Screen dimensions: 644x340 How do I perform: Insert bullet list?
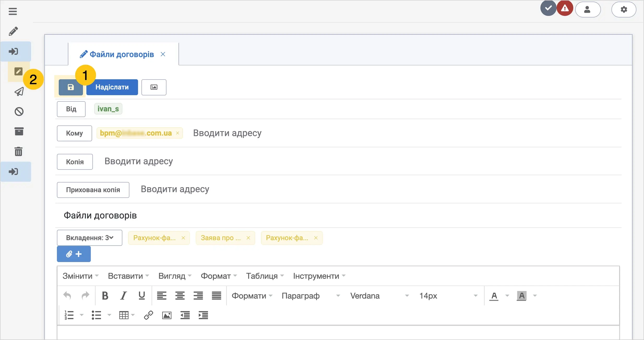(96, 315)
